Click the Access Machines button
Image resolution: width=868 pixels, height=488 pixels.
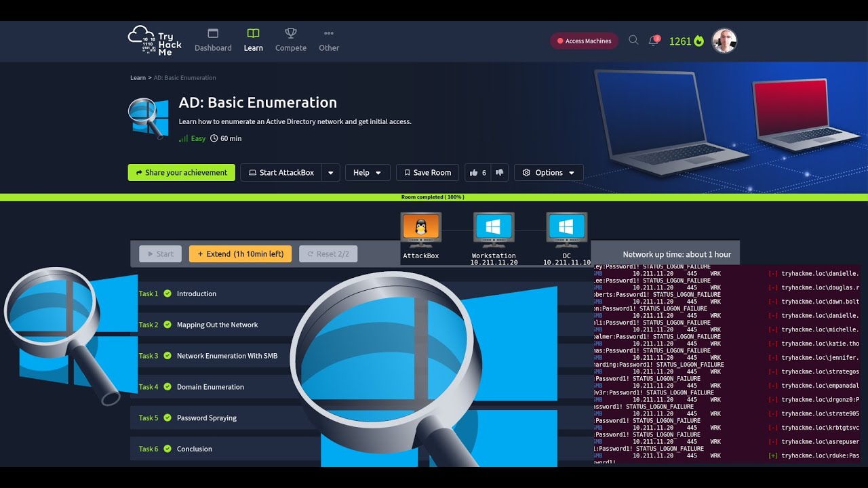tap(584, 41)
